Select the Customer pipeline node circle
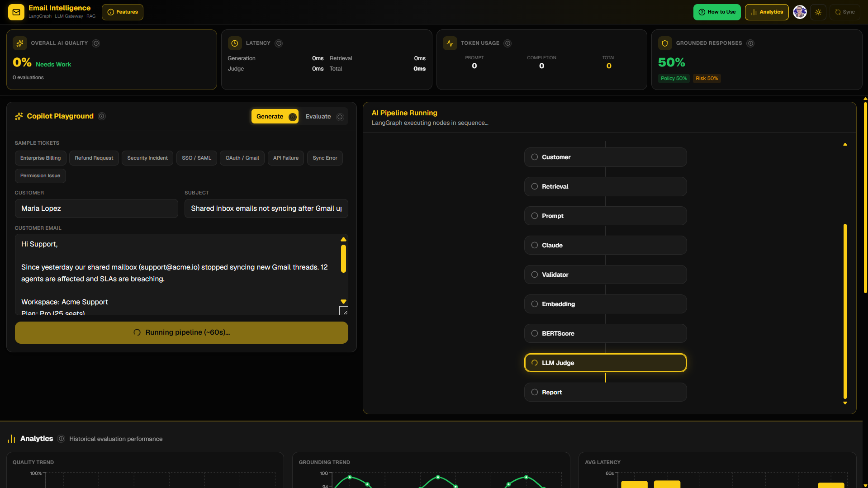 pyautogui.click(x=535, y=157)
